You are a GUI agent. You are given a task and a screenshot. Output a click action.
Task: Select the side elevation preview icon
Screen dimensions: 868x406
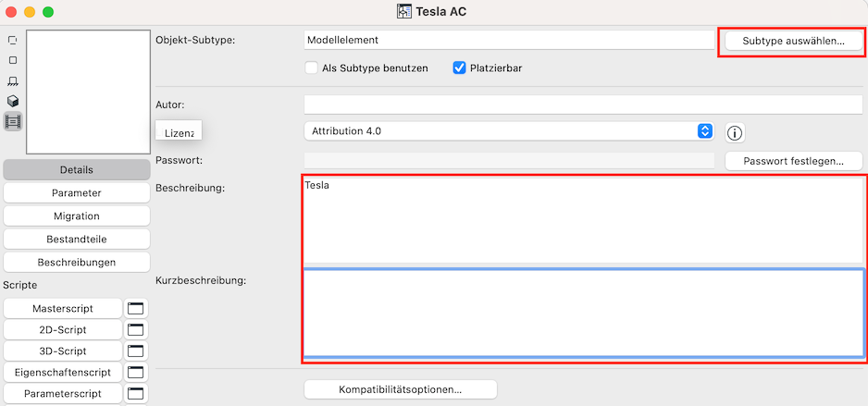(13, 81)
